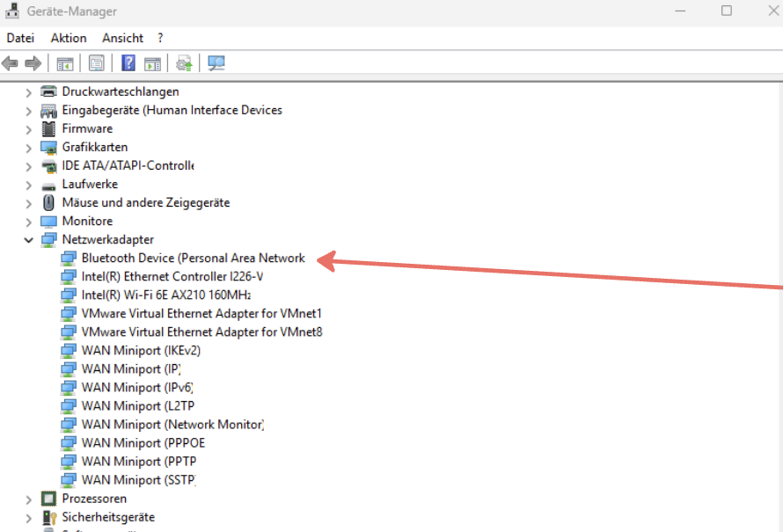783x532 pixels.
Task: Click the Netzwerkadapter category icon
Action: [48, 240]
